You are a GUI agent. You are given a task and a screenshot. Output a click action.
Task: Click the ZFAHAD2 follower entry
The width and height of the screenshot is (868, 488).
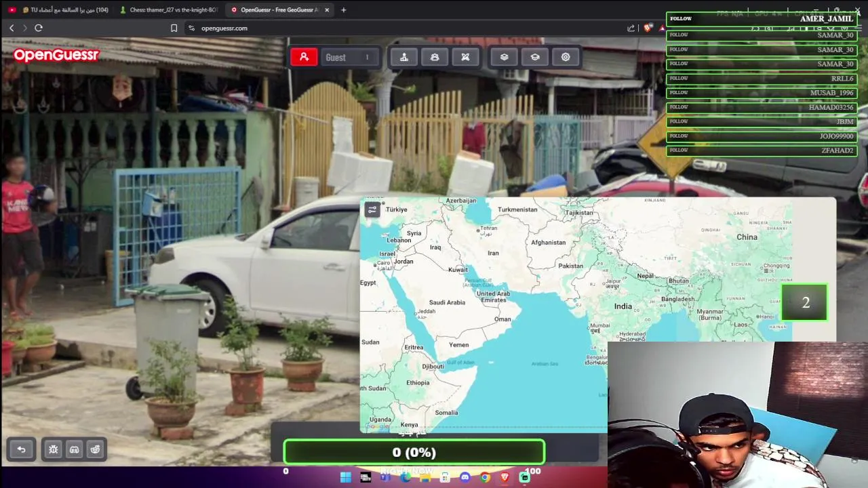[762, 150]
